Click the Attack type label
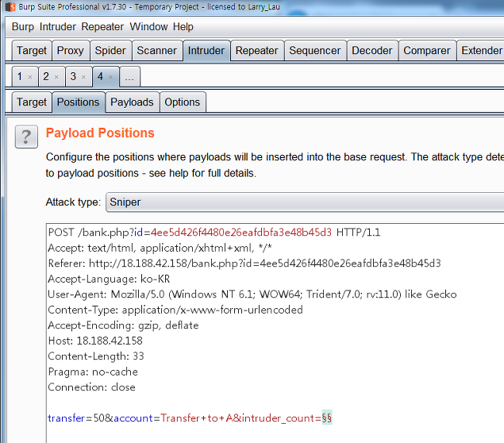 (x=73, y=202)
